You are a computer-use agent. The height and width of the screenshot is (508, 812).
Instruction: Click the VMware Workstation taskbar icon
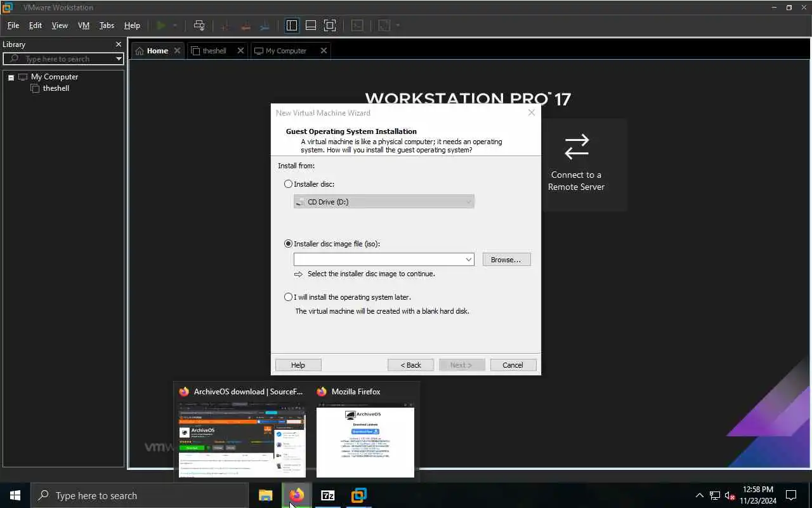[359, 495]
